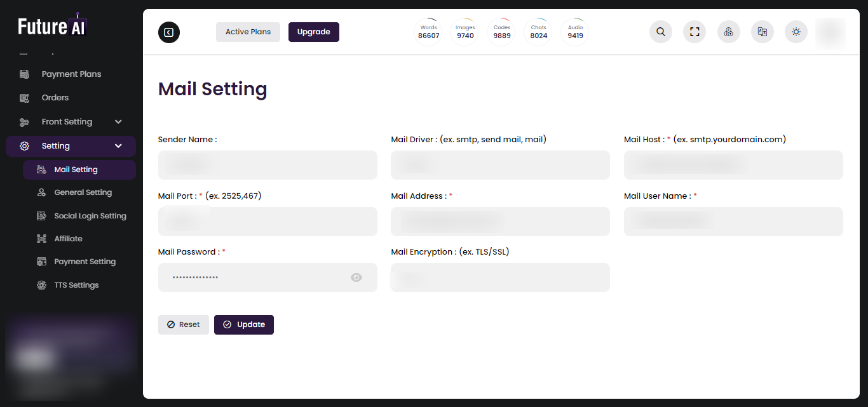
Task: Collapse the sidebar with the arrow icon
Action: coord(168,32)
